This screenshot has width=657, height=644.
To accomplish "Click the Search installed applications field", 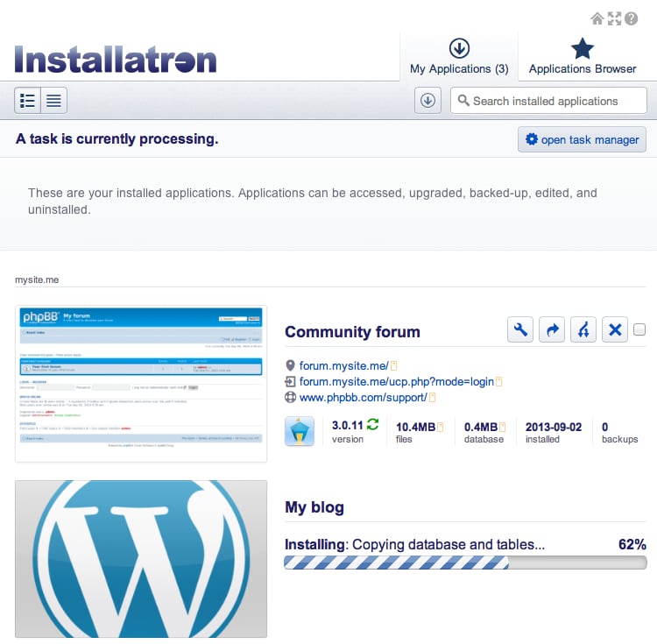I will click(548, 101).
